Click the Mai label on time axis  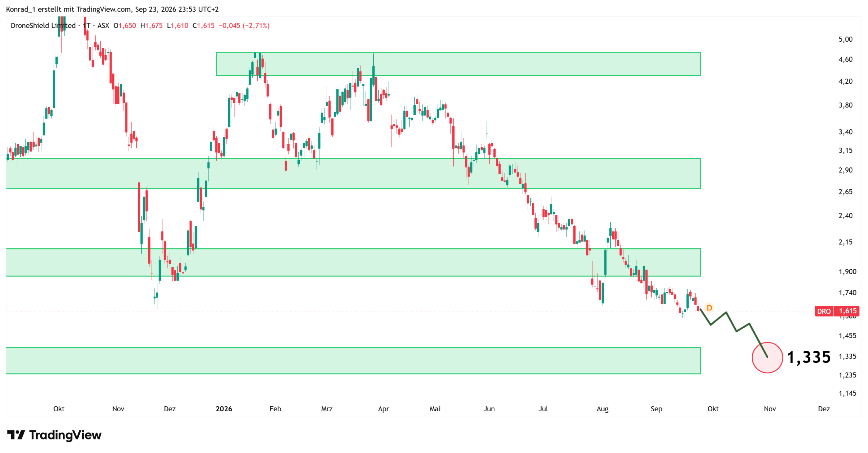pos(435,409)
